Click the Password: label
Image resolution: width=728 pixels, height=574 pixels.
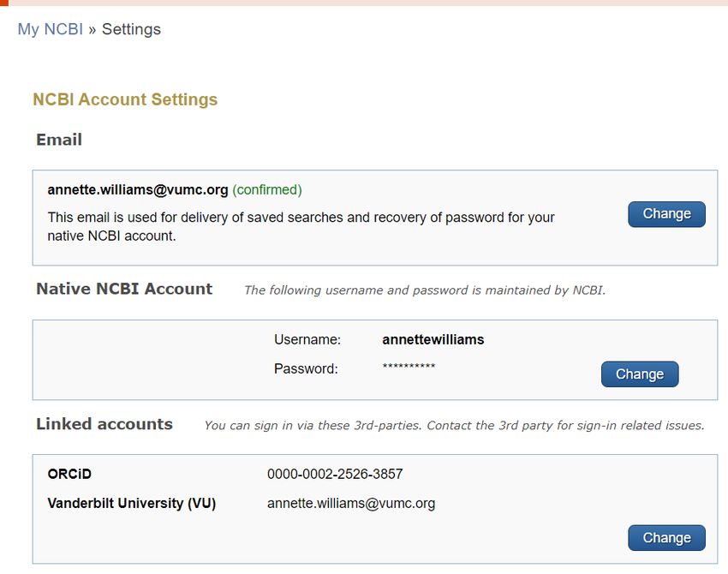tap(306, 368)
